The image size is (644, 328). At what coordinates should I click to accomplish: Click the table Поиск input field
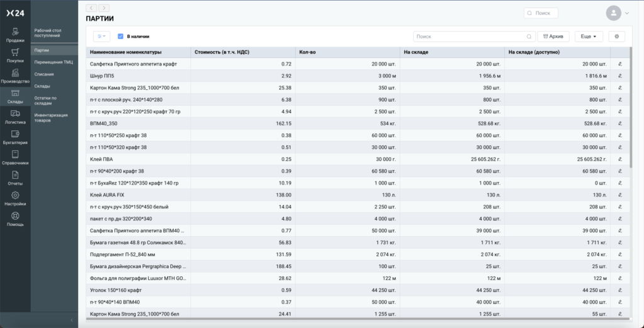tap(470, 37)
